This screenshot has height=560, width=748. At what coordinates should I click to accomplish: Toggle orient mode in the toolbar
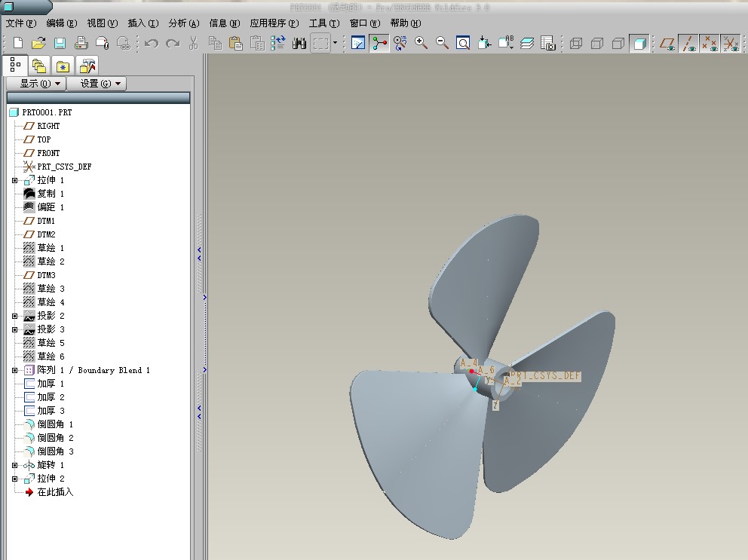(400, 43)
